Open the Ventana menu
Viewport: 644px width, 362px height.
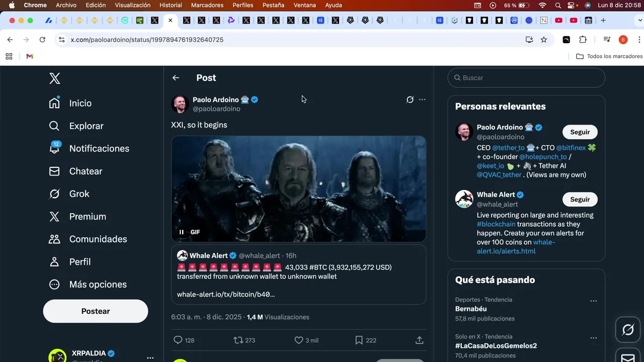point(305,5)
